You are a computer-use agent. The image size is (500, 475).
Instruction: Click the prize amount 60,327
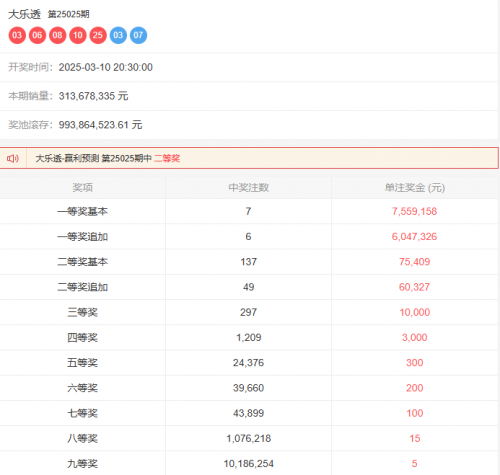[x=414, y=287]
